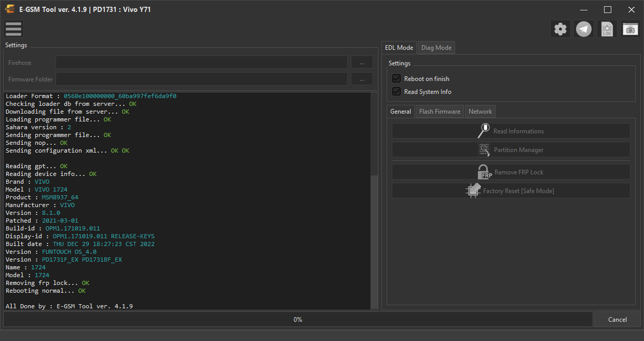
Task: Click the 'Sahara version : 2' log line
Action: [x=38, y=127]
